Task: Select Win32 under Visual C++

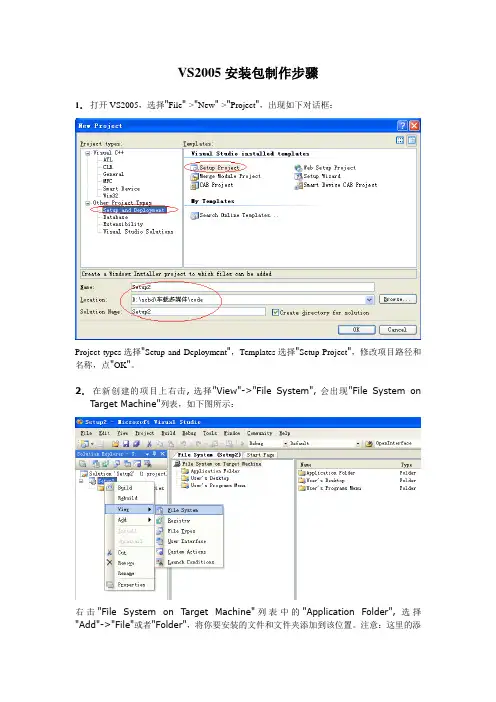Action: 110,196
